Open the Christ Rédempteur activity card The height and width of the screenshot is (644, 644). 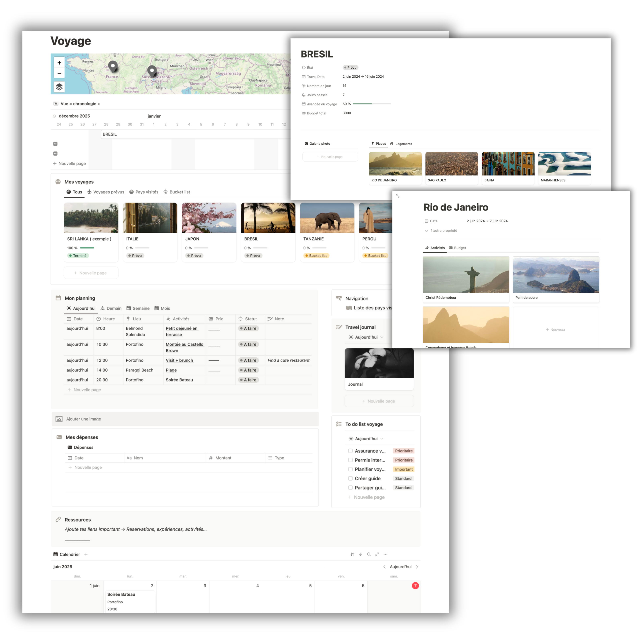coord(466,279)
